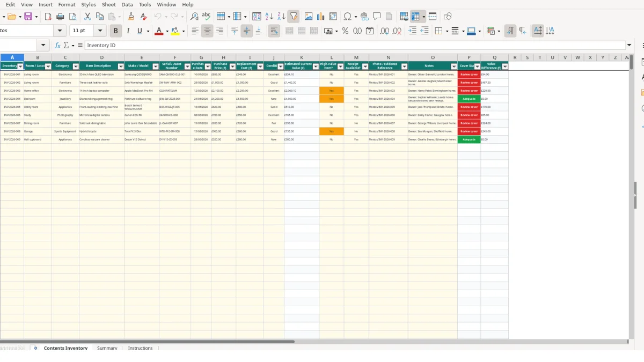This screenshot has height=362, width=644.
Task: Save the document with the Save icon
Action: [x=28, y=17]
